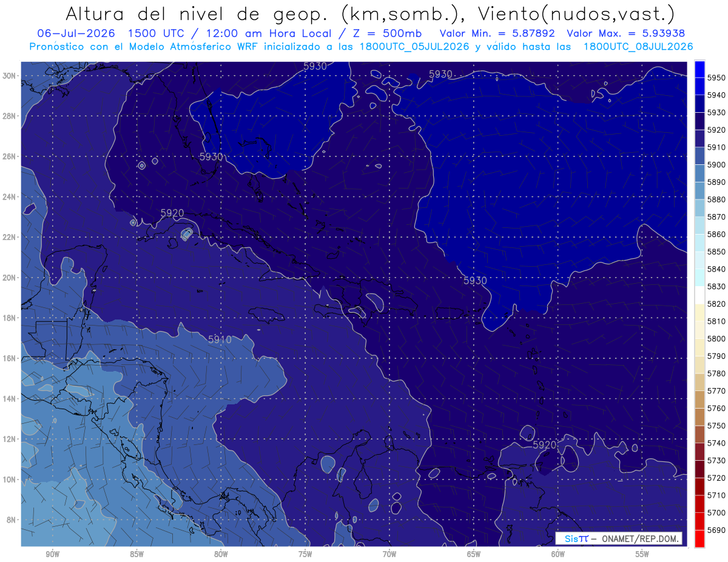Image resolution: width=728 pixels, height=562 pixels.
Task: Select valid-until stamp "1800UTC_08JUL2026"
Action: click(x=638, y=46)
